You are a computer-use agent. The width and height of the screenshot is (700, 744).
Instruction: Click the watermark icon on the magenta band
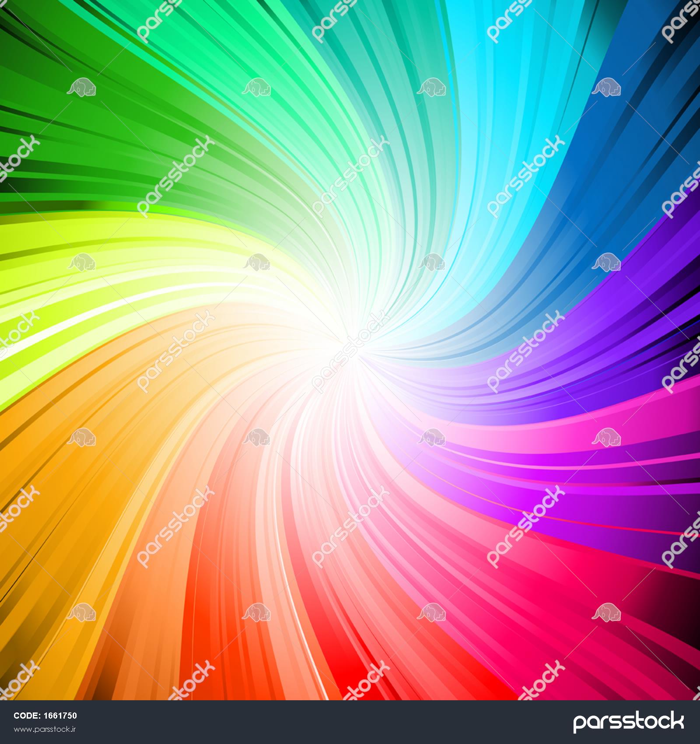pyautogui.click(x=606, y=437)
